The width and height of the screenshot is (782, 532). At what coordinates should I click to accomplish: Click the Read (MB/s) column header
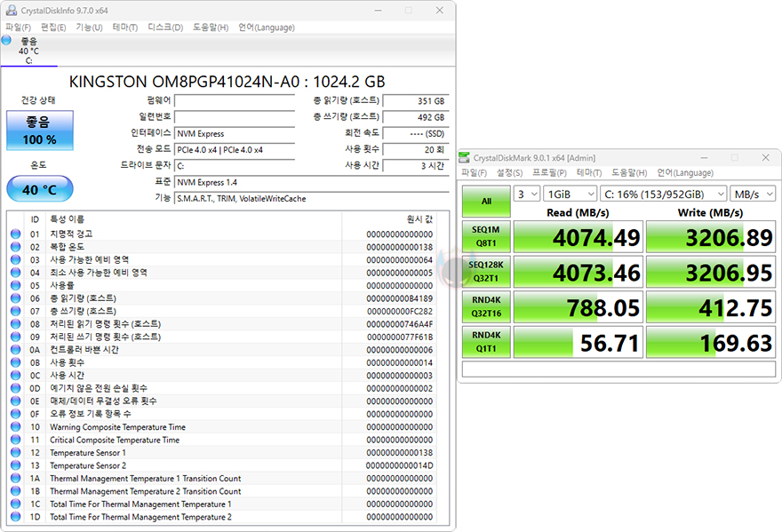click(x=578, y=212)
